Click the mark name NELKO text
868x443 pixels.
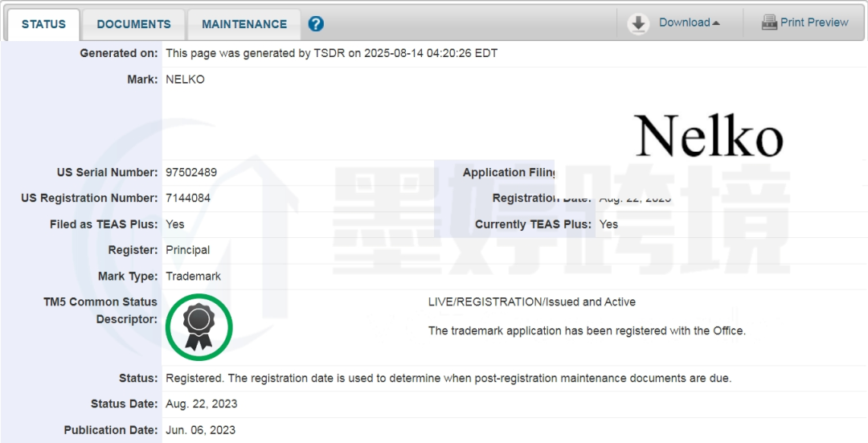tap(185, 79)
